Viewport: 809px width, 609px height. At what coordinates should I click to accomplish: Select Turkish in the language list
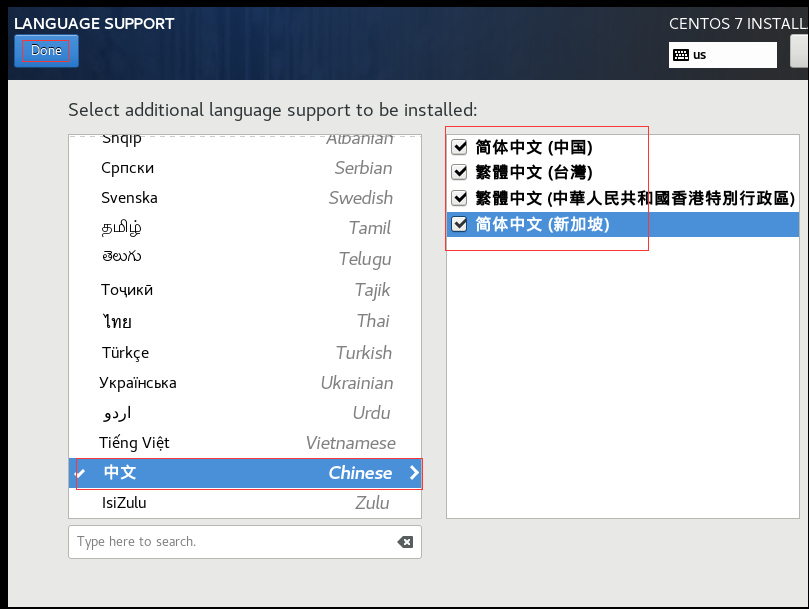(x=245, y=352)
